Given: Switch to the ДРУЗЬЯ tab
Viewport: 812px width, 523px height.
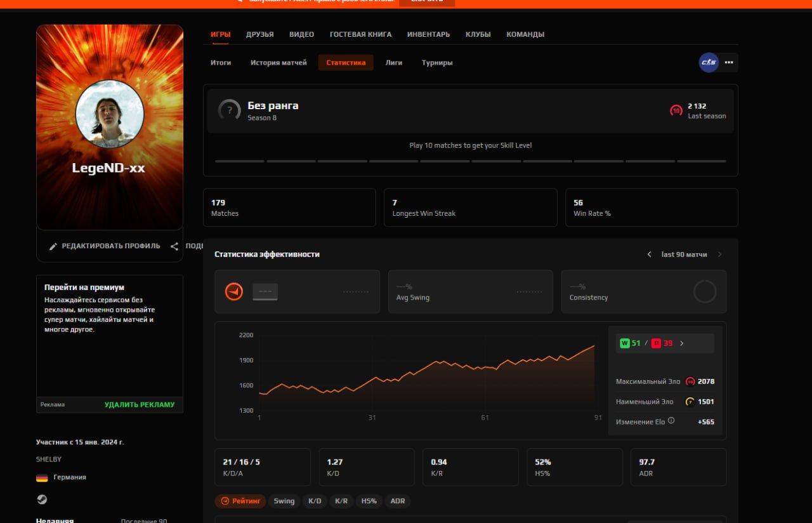Looking at the screenshot, I should pos(260,34).
